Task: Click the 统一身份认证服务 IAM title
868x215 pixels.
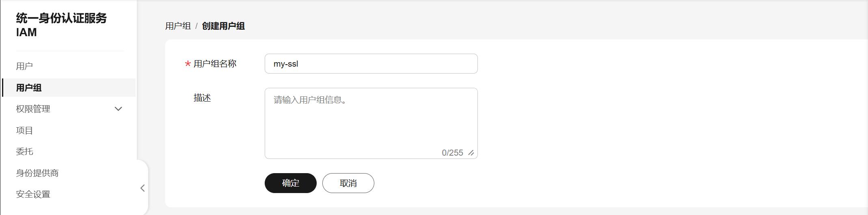Action: pos(61,25)
